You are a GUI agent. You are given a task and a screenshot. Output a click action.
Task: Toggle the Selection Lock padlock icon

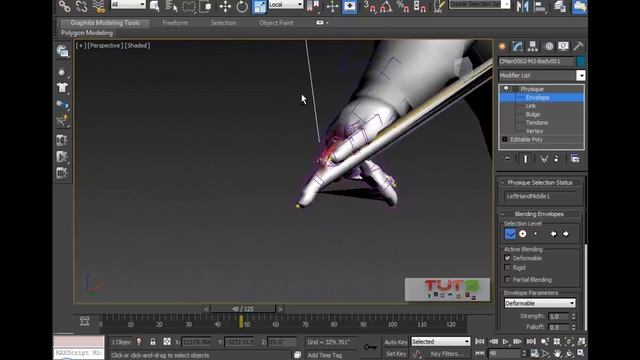click(153, 342)
